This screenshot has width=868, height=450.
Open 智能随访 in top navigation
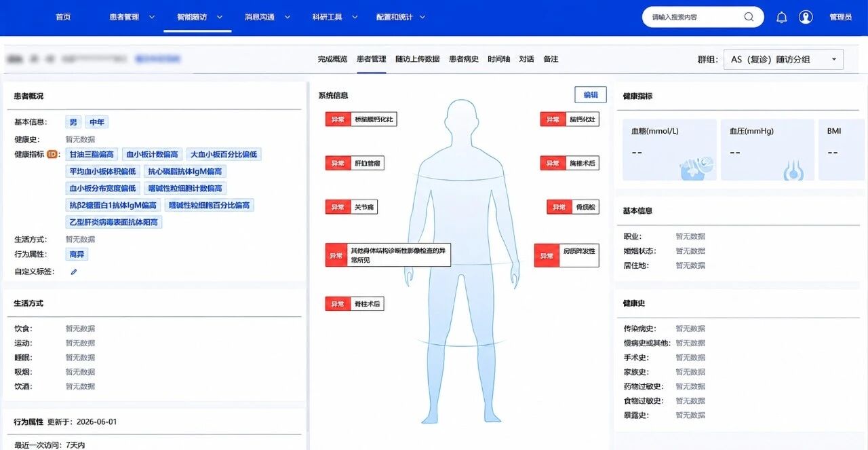192,17
